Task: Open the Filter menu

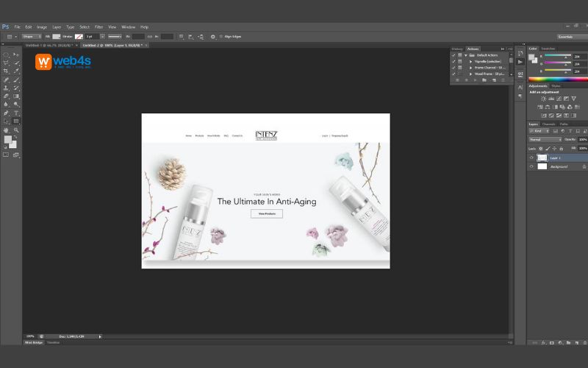Action: [x=98, y=26]
